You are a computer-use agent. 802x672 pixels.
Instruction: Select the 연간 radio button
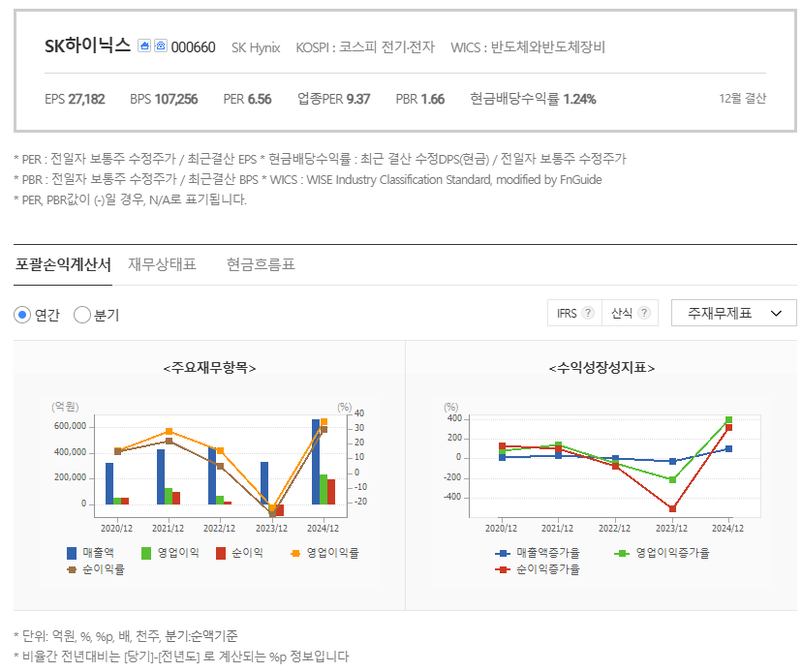click(x=22, y=315)
